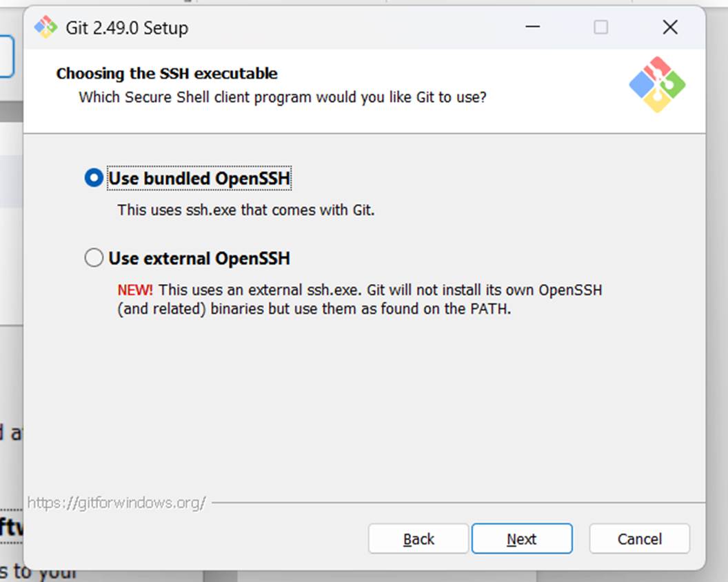Image resolution: width=728 pixels, height=582 pixels.
Task: Click the 'Choosing the SSH executable' heading
Action: pos(167,74)
